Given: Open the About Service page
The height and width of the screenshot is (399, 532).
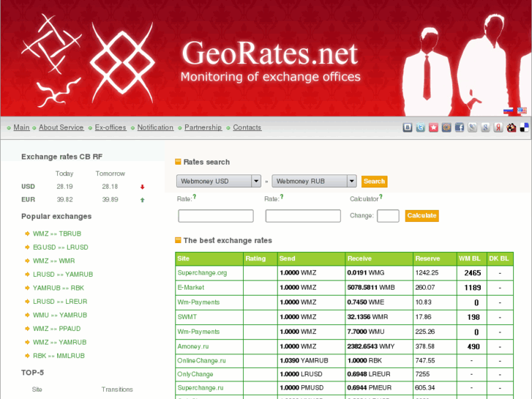Looking at the screenshot, I should 61,127.
